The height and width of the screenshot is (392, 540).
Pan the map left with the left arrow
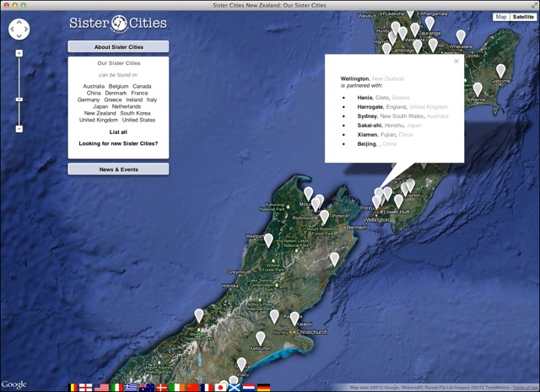click(12, 29)
